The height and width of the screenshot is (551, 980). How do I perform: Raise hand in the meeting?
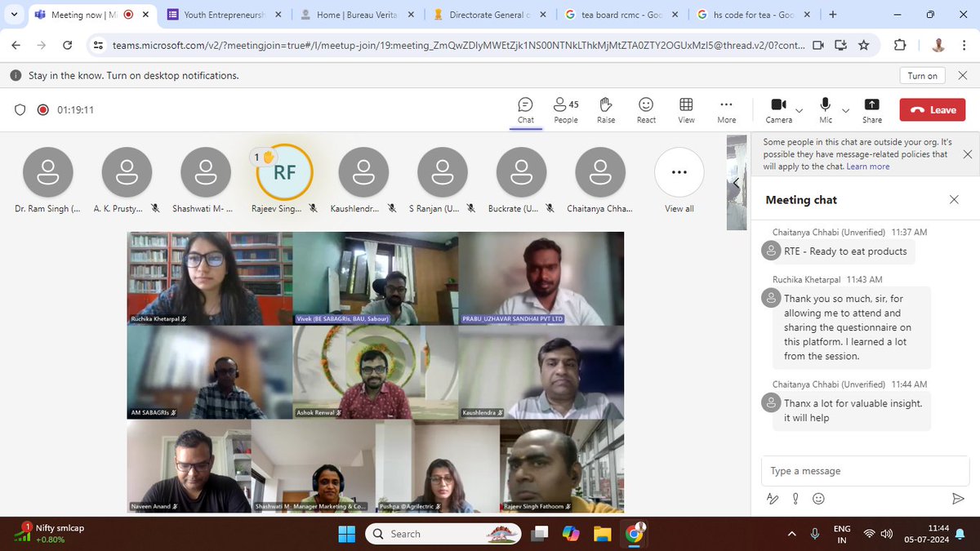[x=606, y=110]
